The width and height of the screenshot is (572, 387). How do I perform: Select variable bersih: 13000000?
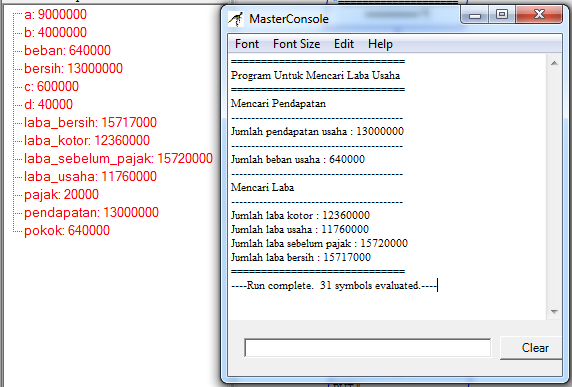pyautogui.click(x=73, y=68)
